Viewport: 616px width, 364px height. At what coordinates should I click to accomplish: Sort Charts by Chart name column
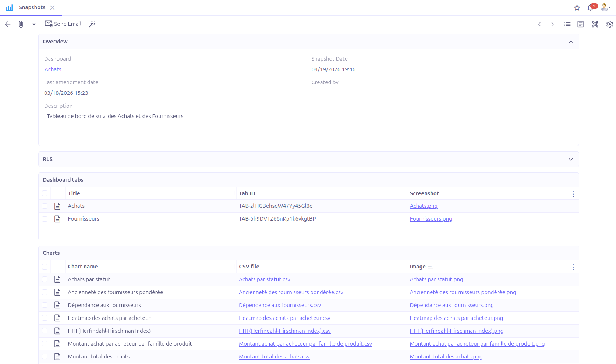pos(83,267)
